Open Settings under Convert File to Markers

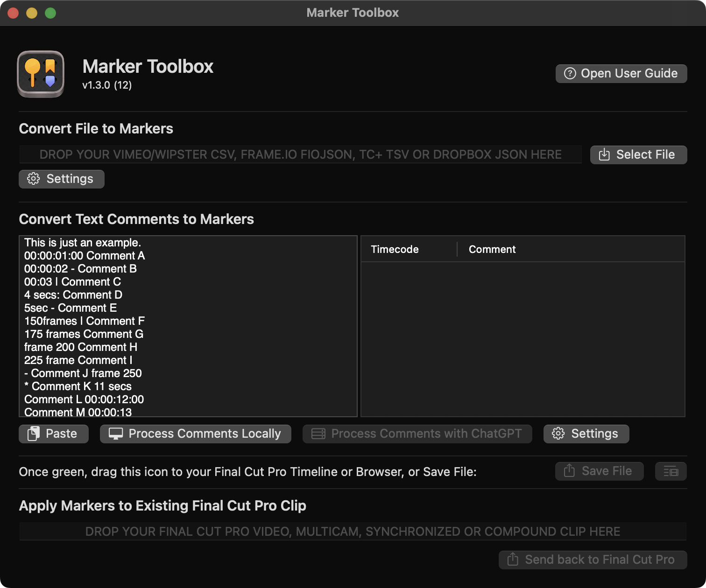pyautogui.click(x=62, y=179)
